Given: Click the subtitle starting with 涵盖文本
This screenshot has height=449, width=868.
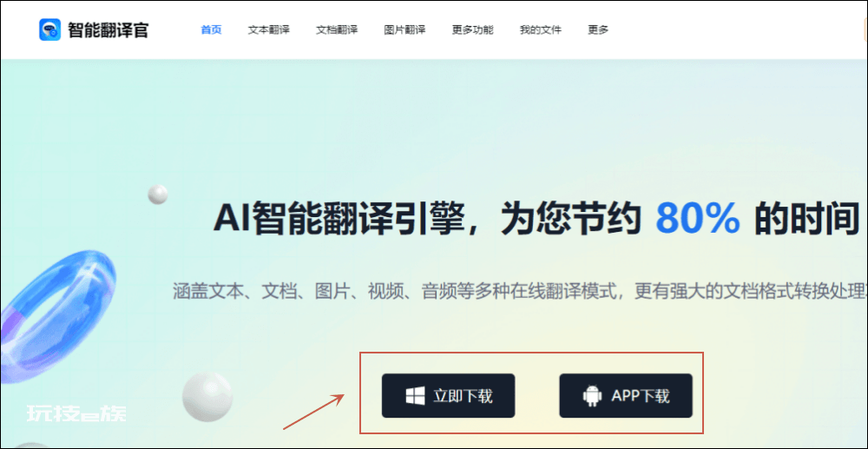Looking at the screenshot, I should tap(520, 291).
